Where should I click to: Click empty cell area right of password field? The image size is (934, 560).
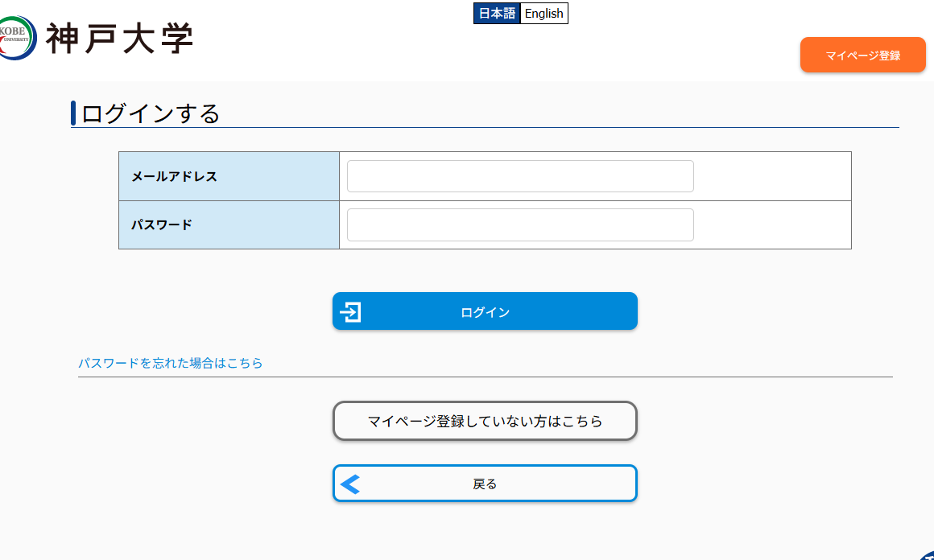point(771,225)
